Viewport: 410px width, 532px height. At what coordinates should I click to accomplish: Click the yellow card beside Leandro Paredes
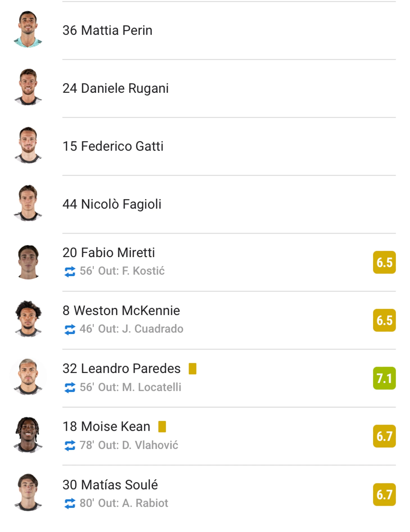[x=192, y=369]
